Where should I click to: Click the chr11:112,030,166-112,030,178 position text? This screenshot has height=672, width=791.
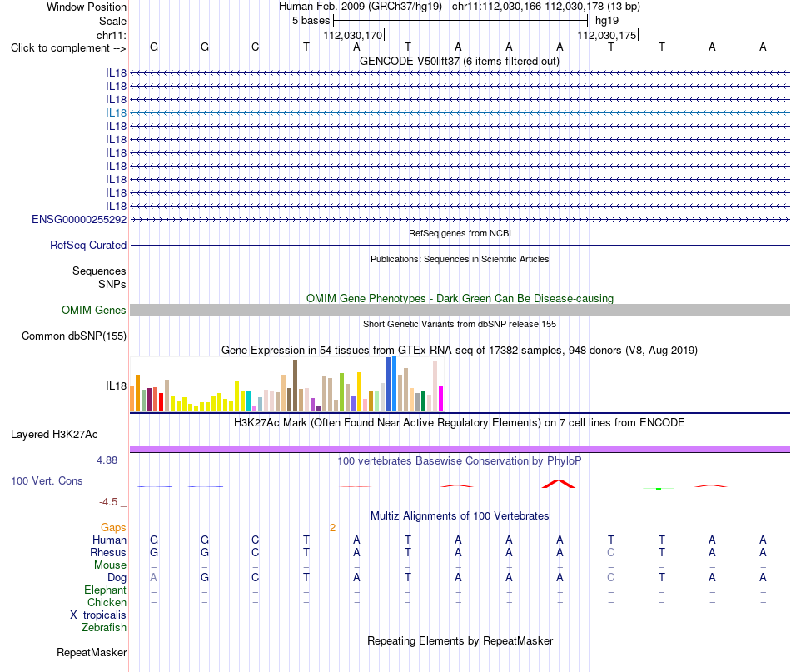pos(546,7)
